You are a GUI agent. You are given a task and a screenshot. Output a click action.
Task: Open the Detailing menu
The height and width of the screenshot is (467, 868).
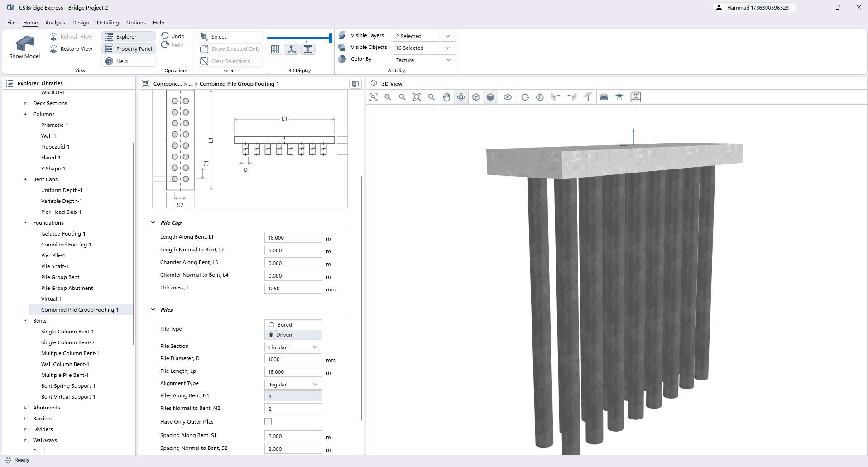pos(108,23)
